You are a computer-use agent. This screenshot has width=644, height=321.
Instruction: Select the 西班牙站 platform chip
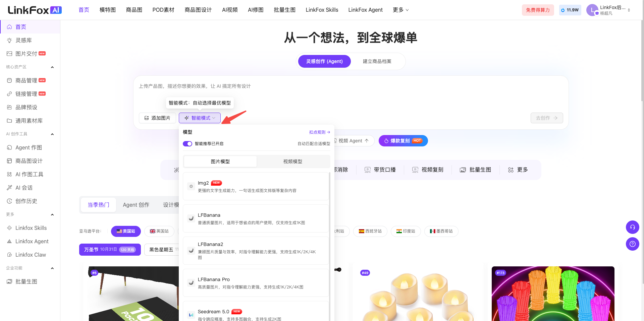point(370,231)
